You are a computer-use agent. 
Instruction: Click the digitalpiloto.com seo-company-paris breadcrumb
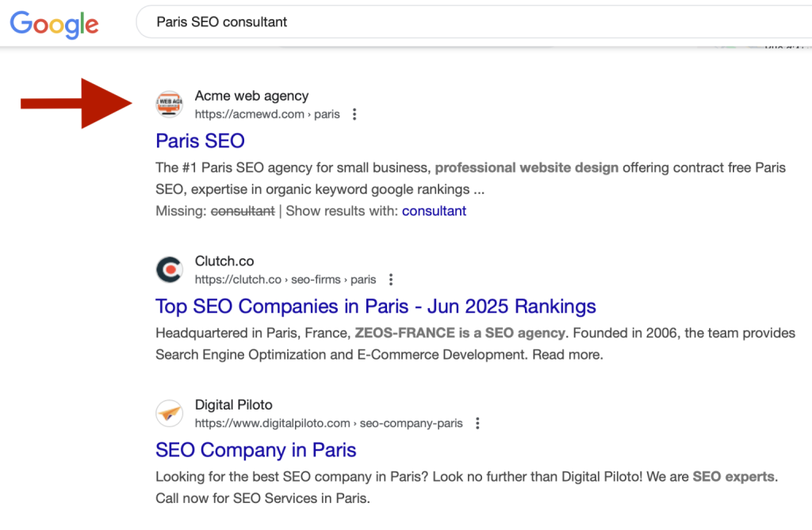[x=329, y=423]
